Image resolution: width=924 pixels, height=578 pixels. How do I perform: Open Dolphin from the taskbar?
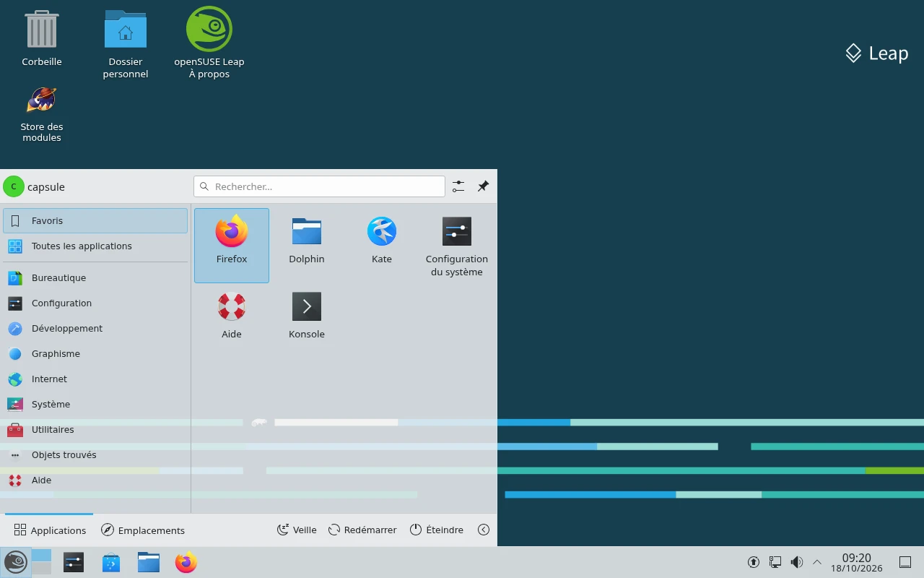click(x=149, y=562)
